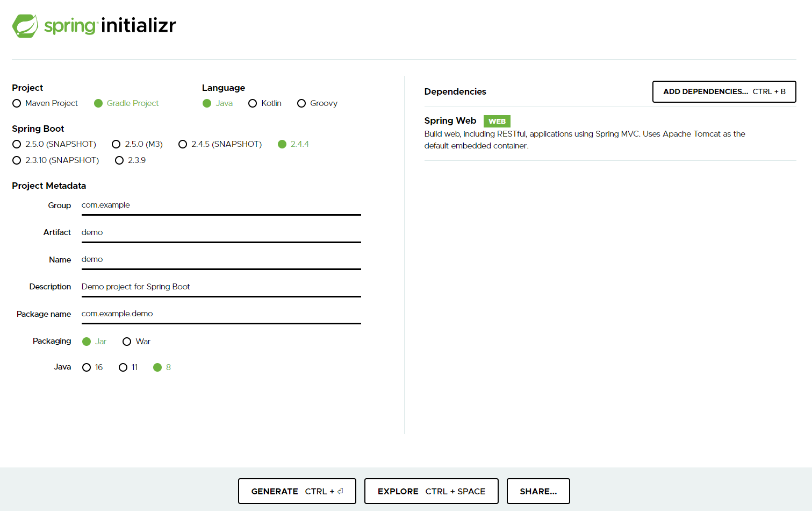The image size is (812, 511).
Task: Select Java version 16
Action: (x=92, y=367)
